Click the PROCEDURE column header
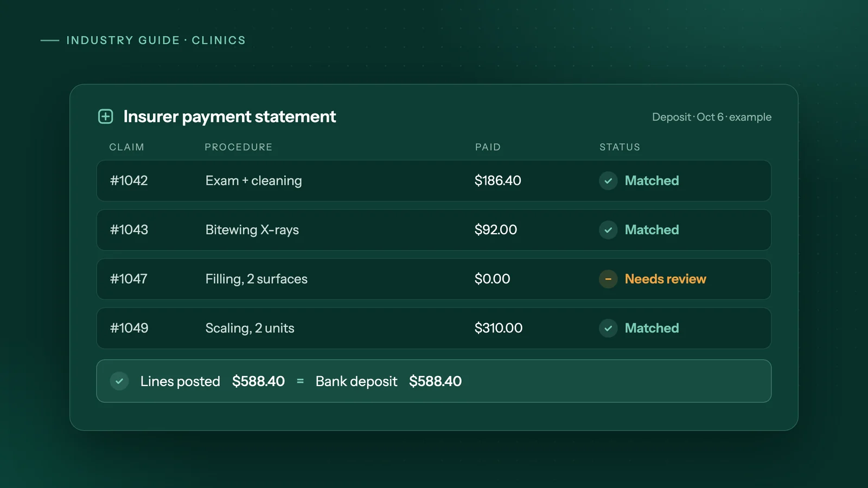 coord(238,147)
